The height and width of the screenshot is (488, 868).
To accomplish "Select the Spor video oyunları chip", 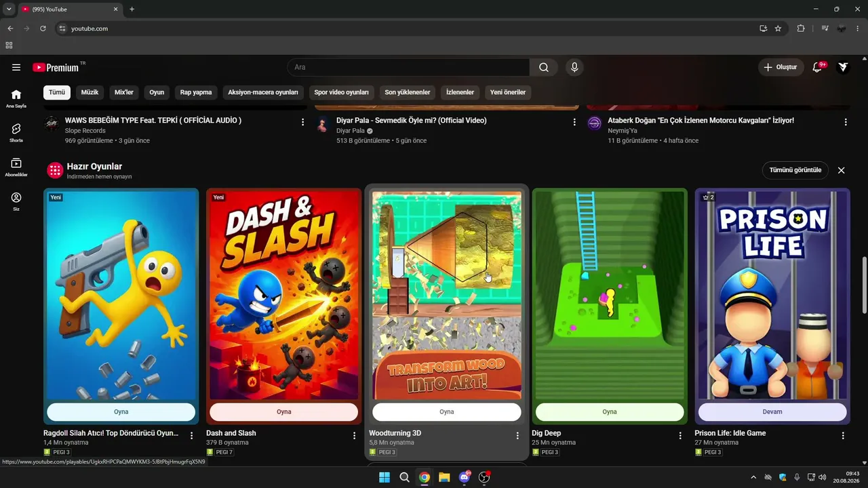I will 342,92.
